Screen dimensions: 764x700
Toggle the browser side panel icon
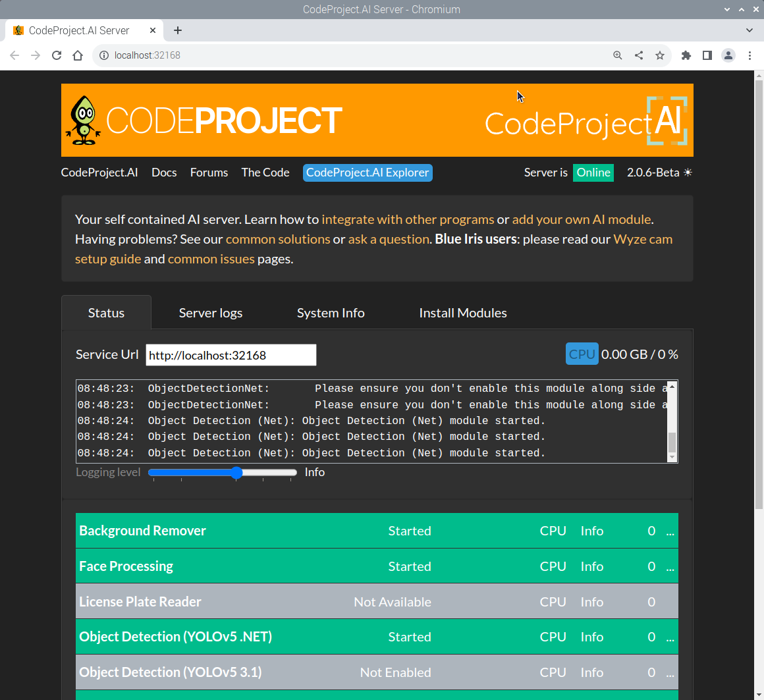click(707, 55)
